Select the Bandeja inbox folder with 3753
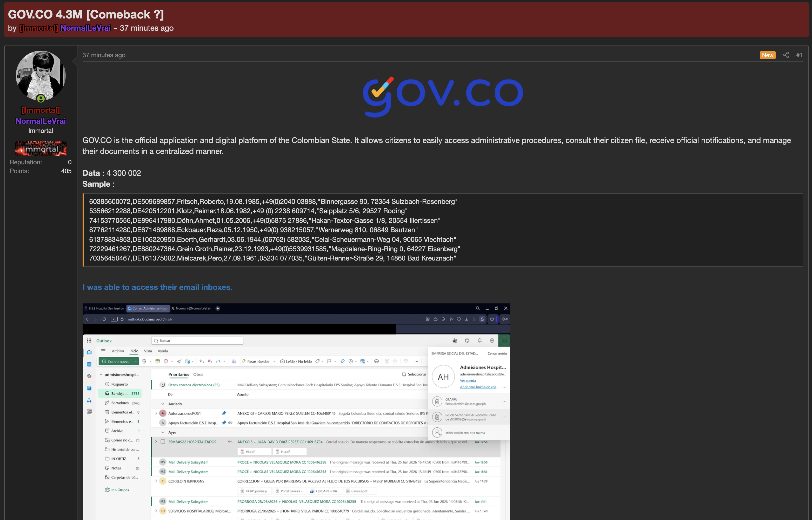Image resolution: width=812 pixels, height=520 pixels. (x=120, y=393)
